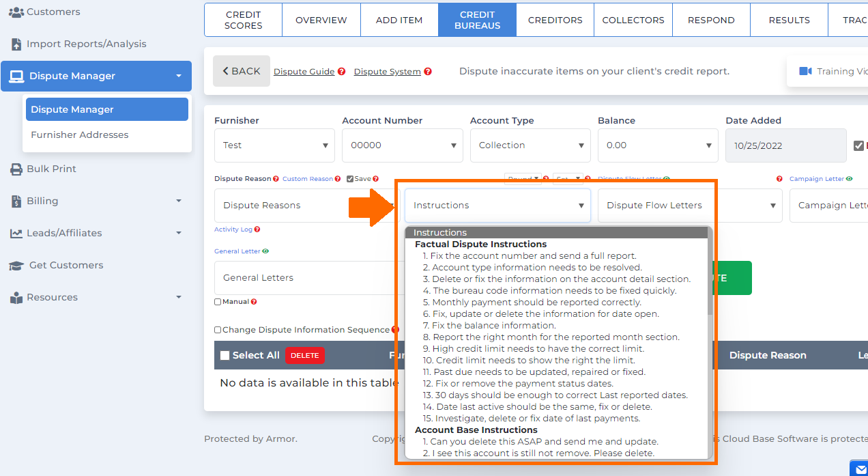Open Account Type dropdown showing Collection
This screenshot has width=868, height=476.
[x=530, y=145]
